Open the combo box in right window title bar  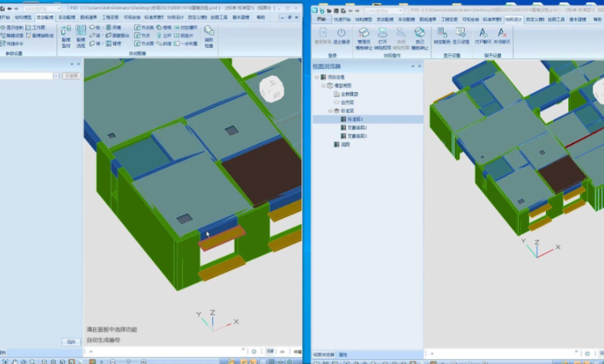pyautogui.click(x=383, y=11)
